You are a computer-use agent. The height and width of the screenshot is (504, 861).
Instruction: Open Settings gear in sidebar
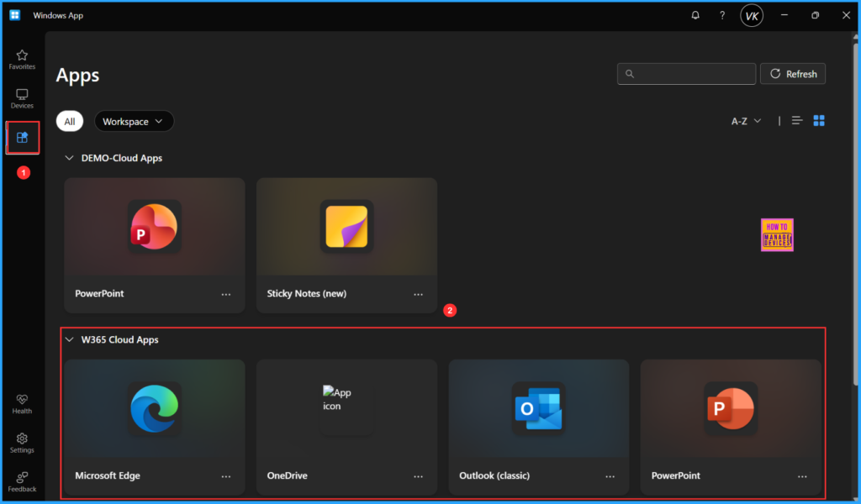[22, 443]
